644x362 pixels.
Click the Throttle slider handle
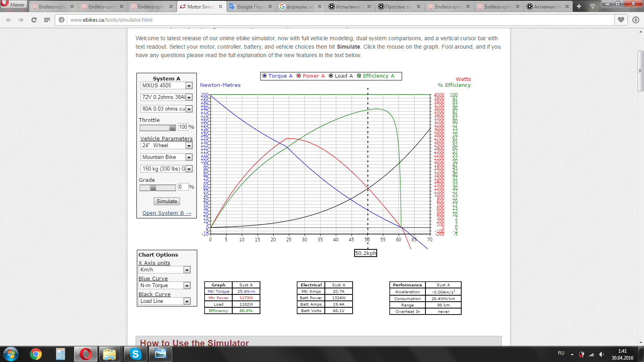[x=172, y=128]
